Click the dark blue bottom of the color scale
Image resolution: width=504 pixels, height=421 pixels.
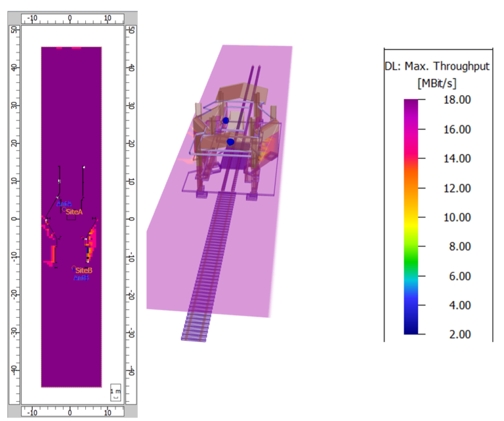[411, 328]
